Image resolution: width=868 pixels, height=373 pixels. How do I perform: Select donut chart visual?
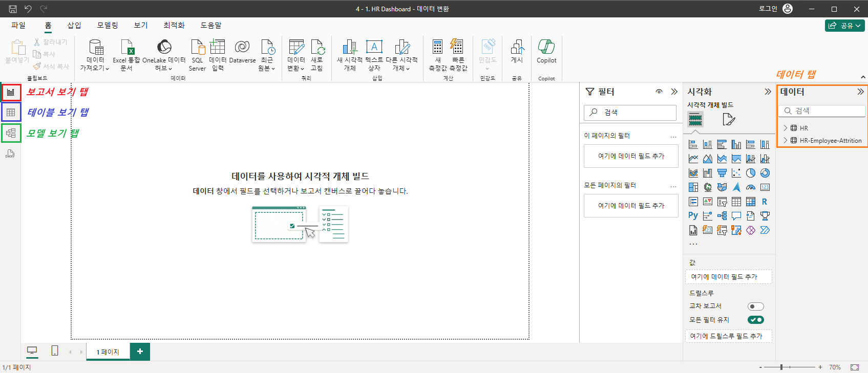[x=765, y=173]
